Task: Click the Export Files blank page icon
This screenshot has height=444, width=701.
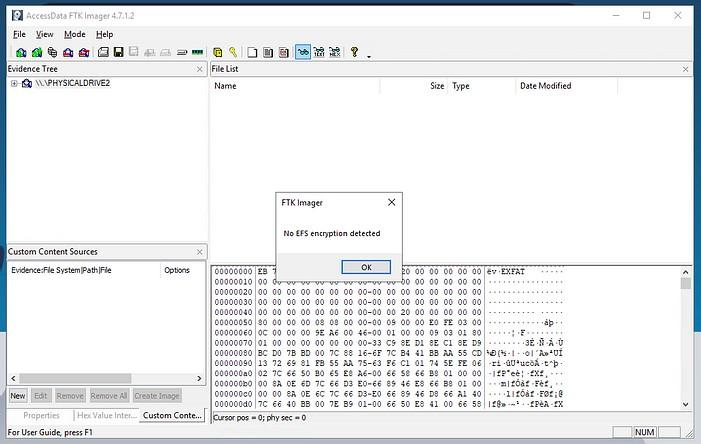Action: (x=252, y=52)
